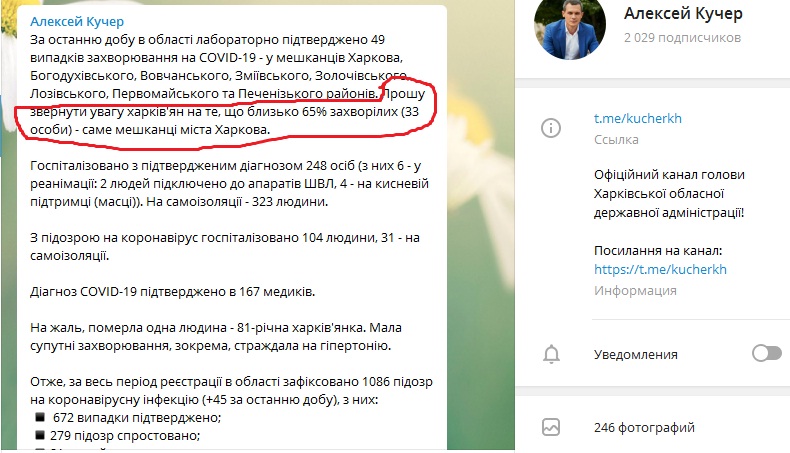
Task: Click the Информация caption label
Action: coord(635,291)
